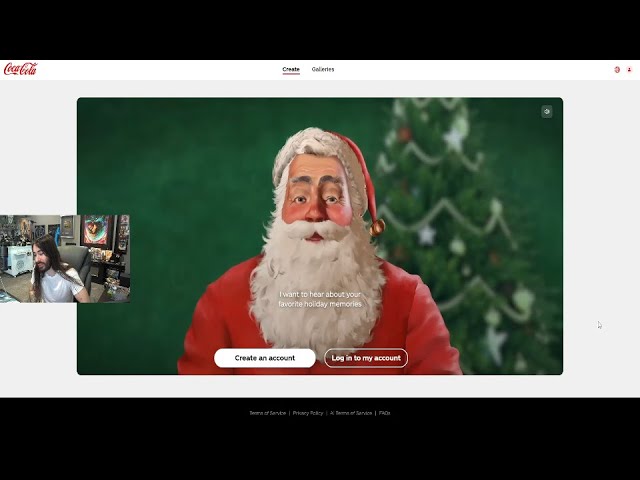The width and height of the screenshot is (640, 480).
Task: Switch to the Galleries tab
Action: pyautogui.click(x=323, y=69)
